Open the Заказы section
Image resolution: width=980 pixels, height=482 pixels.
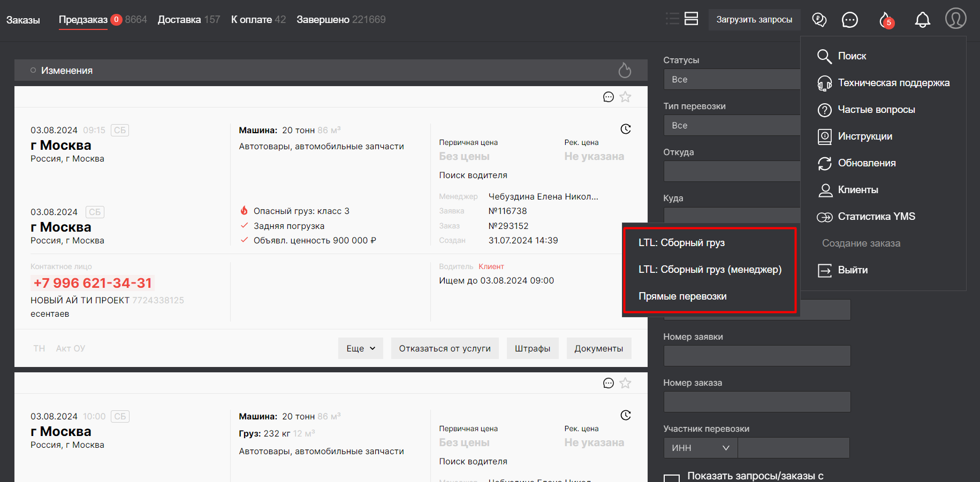pos(23,20)
